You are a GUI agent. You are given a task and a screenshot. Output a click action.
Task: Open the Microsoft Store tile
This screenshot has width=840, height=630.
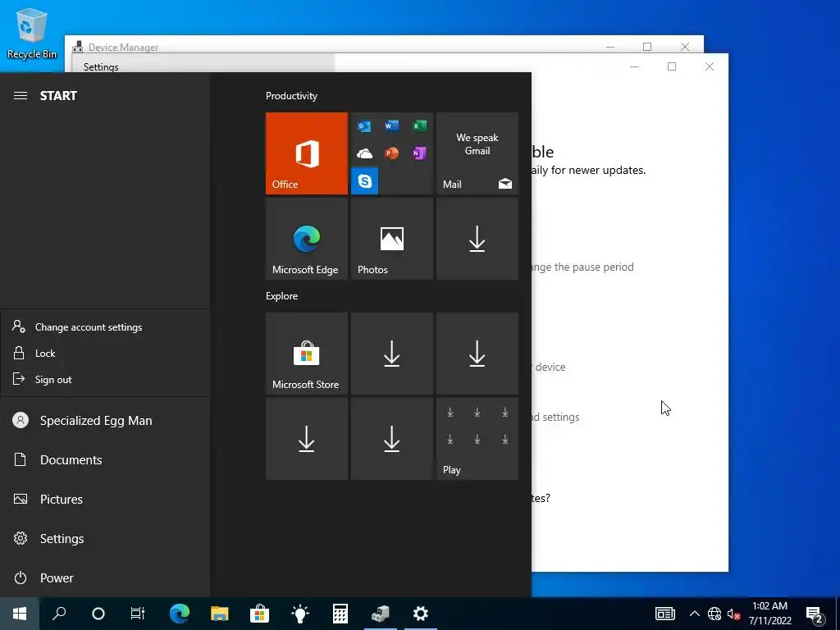click(x=307, y=354)
